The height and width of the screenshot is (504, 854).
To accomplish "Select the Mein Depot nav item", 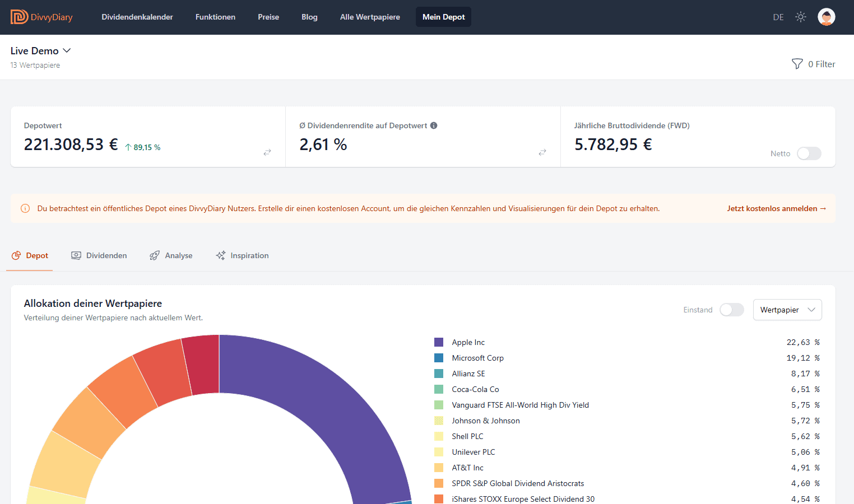I will click(x=443, y=17).
